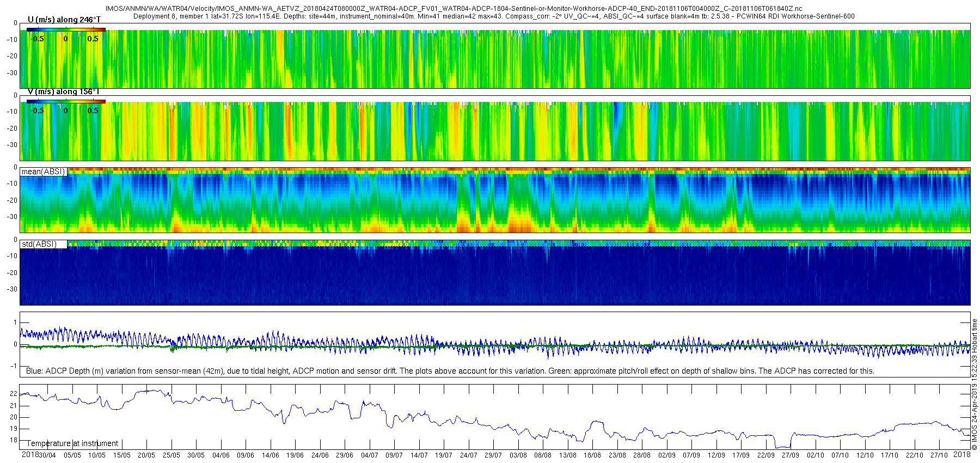Click the '07/09' date tick label

691,455
